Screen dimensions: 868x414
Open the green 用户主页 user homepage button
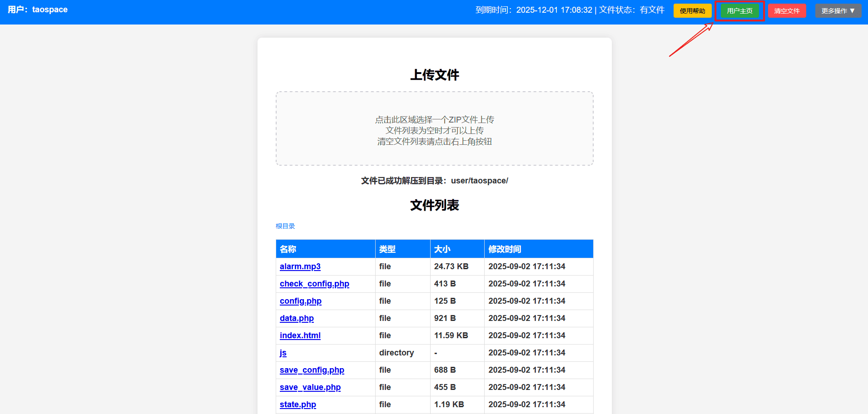click(x=739, y=11)
